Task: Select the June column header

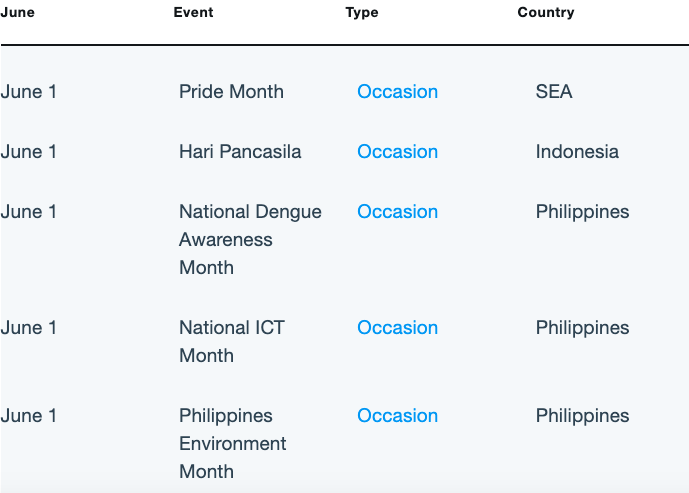Action: 18,12
